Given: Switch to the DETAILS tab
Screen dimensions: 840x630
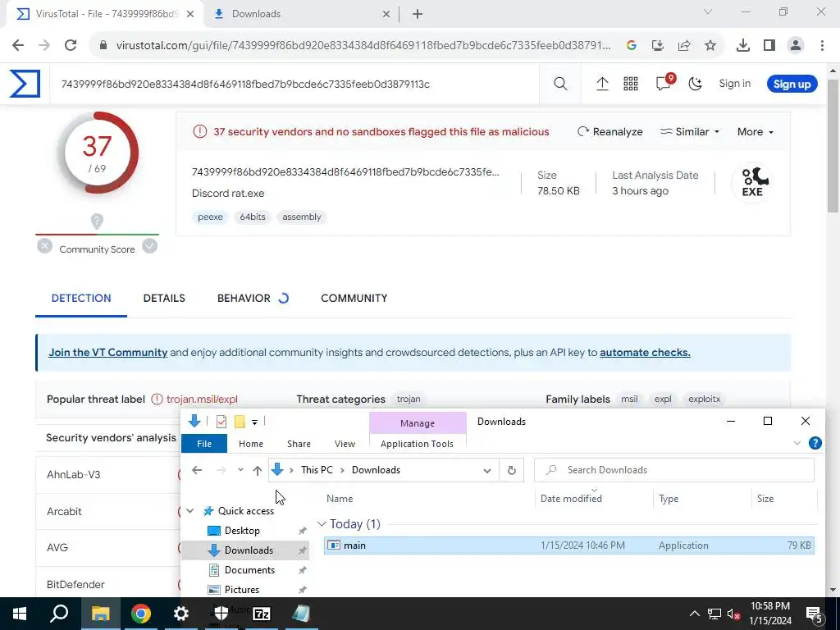Looking at the screenshot, I should 164,299.
